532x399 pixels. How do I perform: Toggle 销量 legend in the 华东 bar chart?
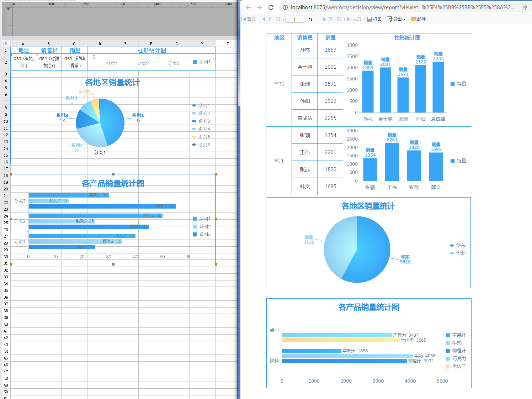coord(458,84)
